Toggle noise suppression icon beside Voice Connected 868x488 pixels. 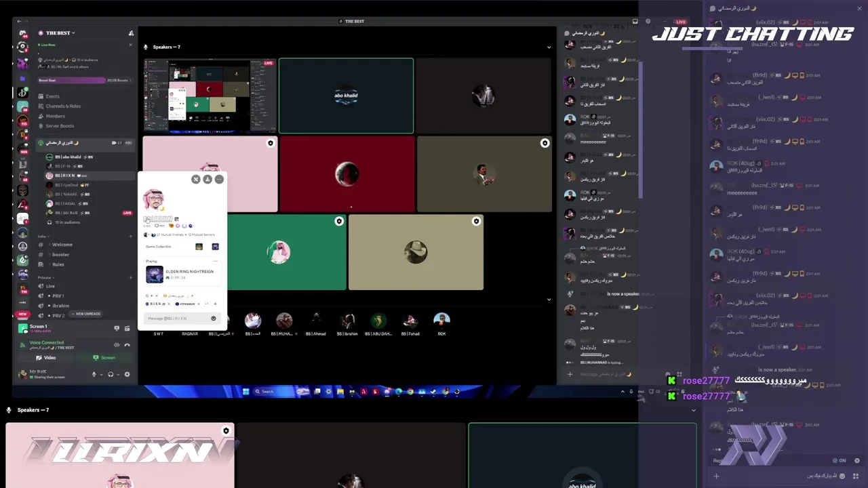(117, 345)
